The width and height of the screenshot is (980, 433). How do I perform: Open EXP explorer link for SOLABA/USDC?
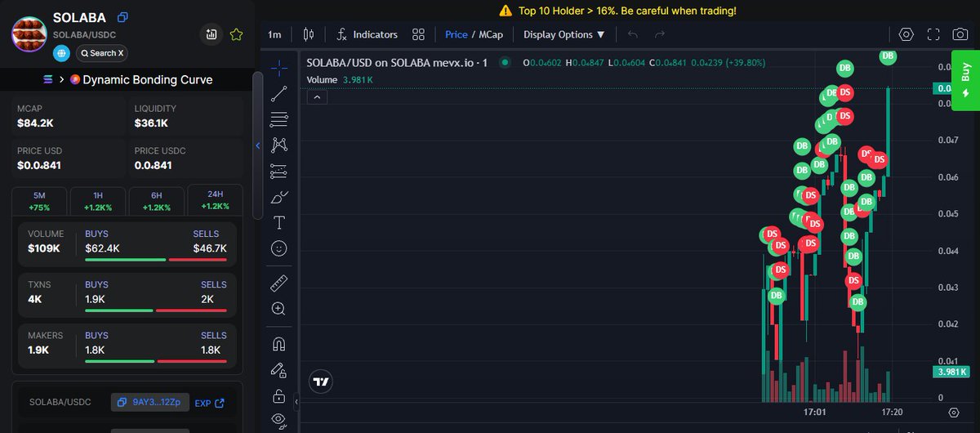[209, 403]
